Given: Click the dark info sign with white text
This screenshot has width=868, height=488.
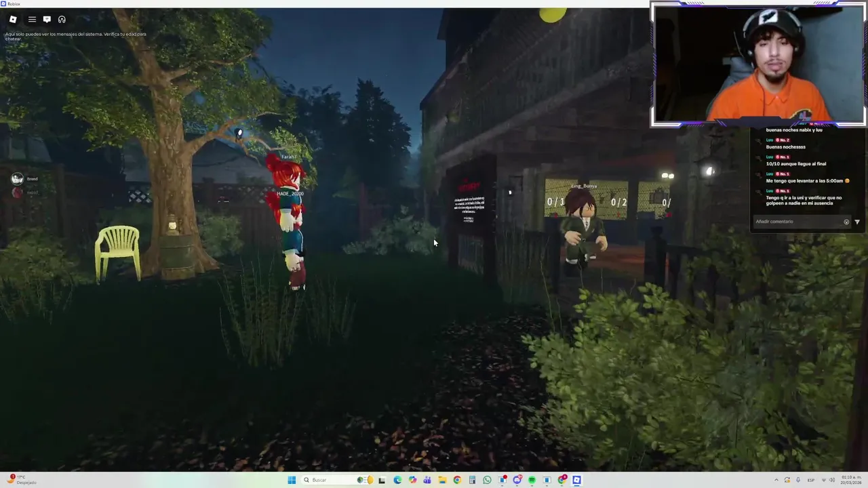Looking at the screenshot, I should [469, 202].
